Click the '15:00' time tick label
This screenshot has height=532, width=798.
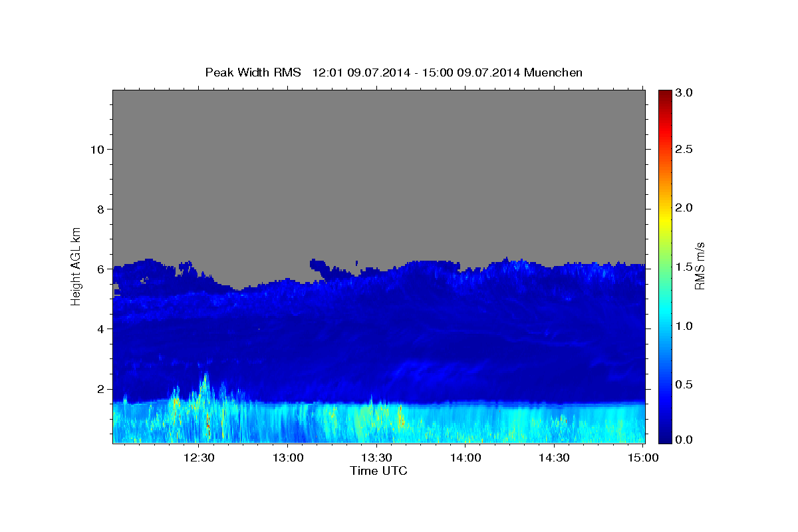pyautogui.click(x=642, y=458)
